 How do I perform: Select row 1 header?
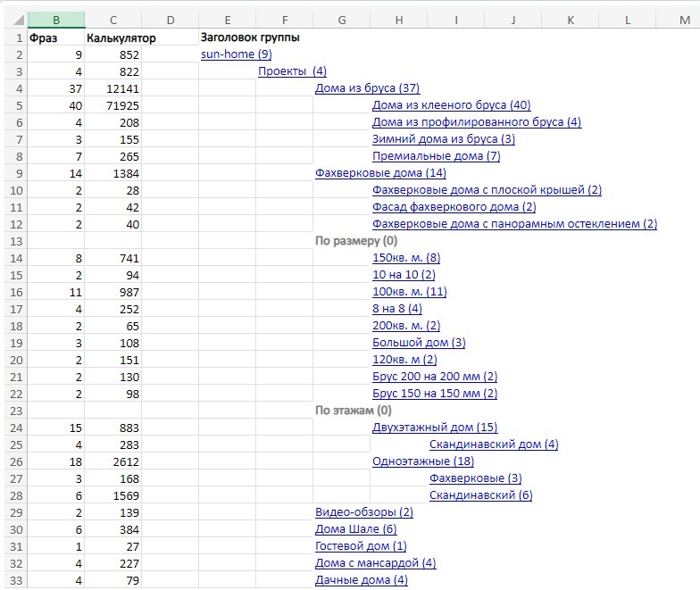(x=16, y=37)
